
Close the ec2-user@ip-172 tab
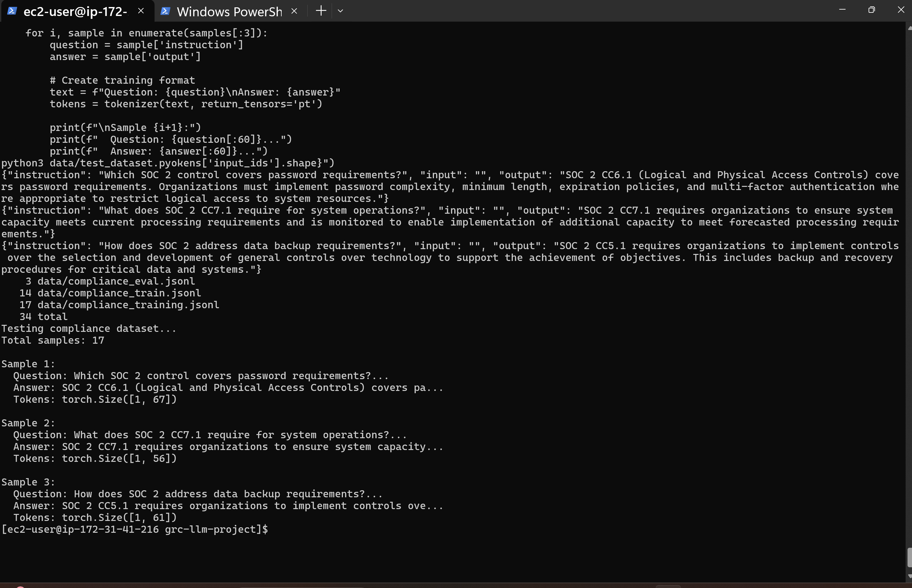click(141, 11)
